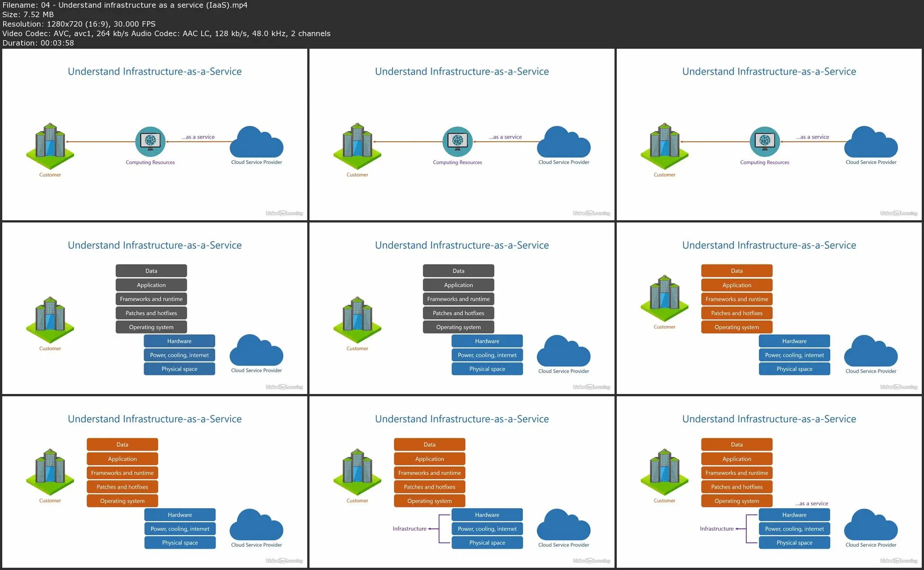Select the Video Codec AVC header line
The height and width of the screenshot is (570, 924).
click(166, 33)
